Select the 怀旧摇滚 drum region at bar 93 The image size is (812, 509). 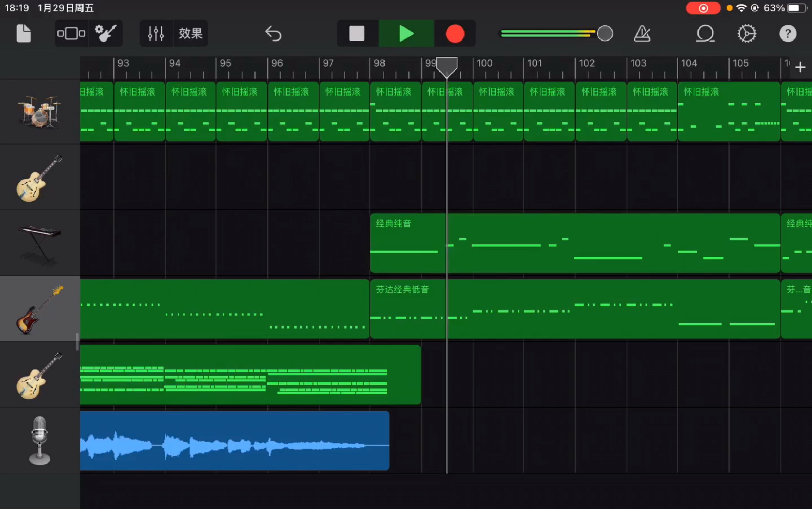click(140, 111)
